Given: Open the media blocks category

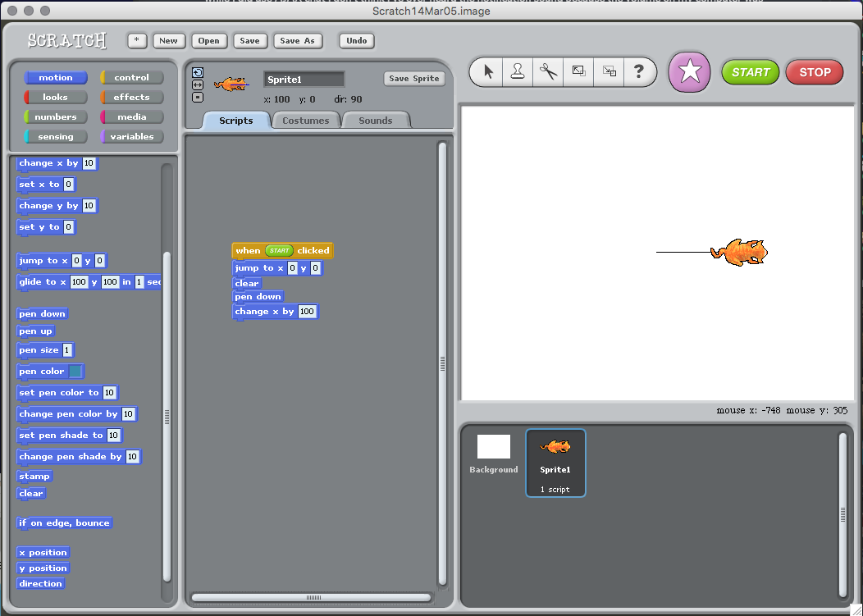Looking at the screenshot, I should pyautogui.click(x=131, y=116).
